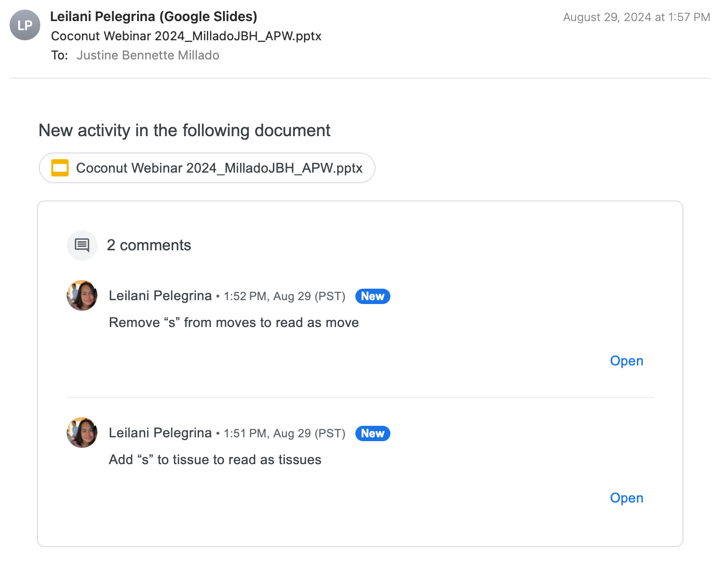
Task: Click Leilani Pelegrina's name on the 1:51 PM comment
Action: 160,433
